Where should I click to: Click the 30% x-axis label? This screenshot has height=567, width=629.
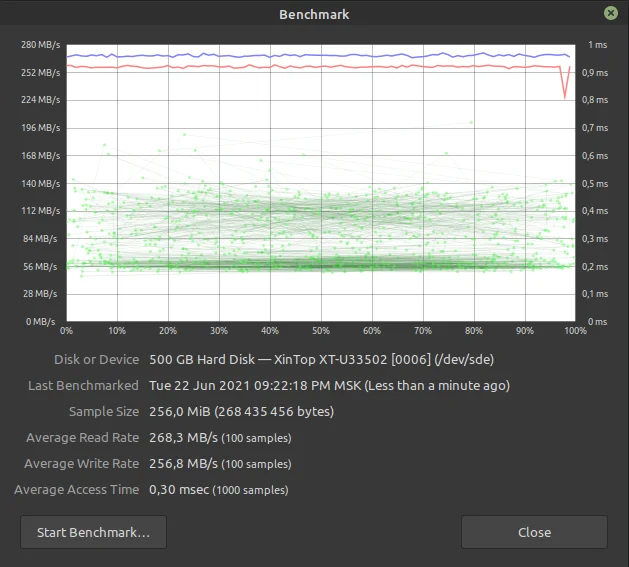point(219,331)
